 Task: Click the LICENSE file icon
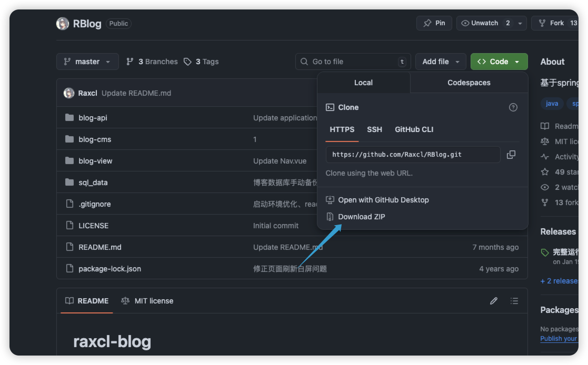pos(69,225)
